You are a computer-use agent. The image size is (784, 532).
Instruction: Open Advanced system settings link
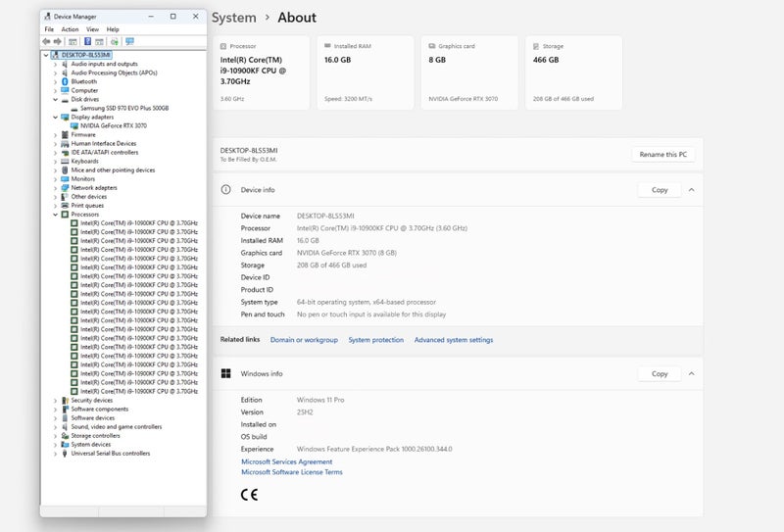point(454,340)
